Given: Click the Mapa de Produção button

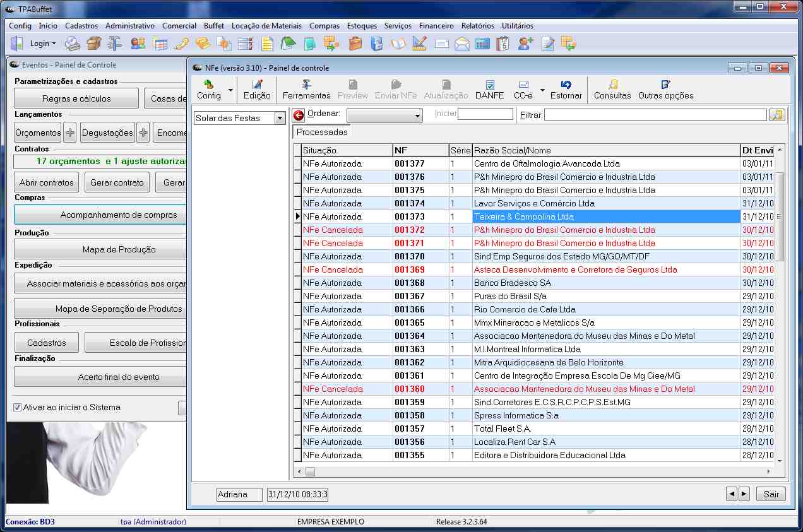Looking at the screenshot, I should [119, 249].
